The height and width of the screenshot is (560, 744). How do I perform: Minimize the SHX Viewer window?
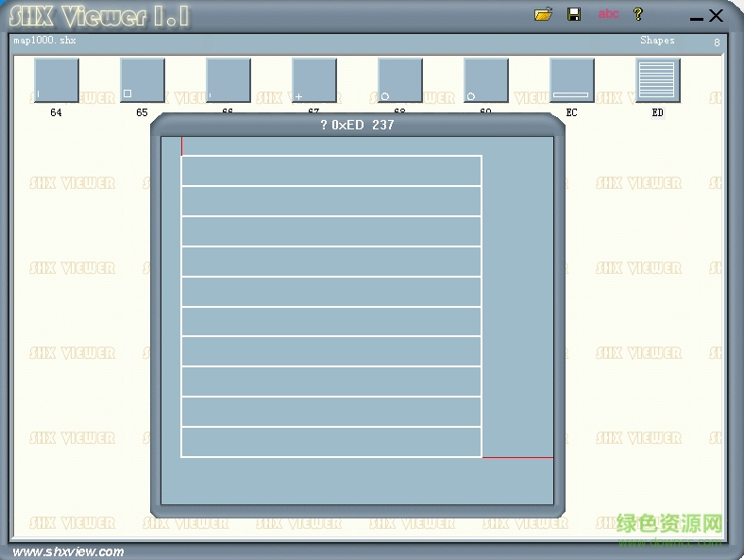pos(696,19)
